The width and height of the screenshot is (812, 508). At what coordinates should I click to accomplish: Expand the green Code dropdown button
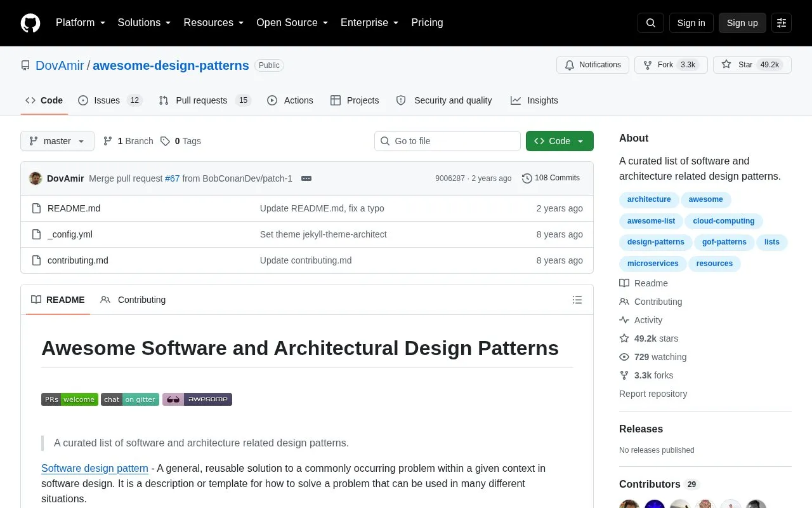[560, 141]
